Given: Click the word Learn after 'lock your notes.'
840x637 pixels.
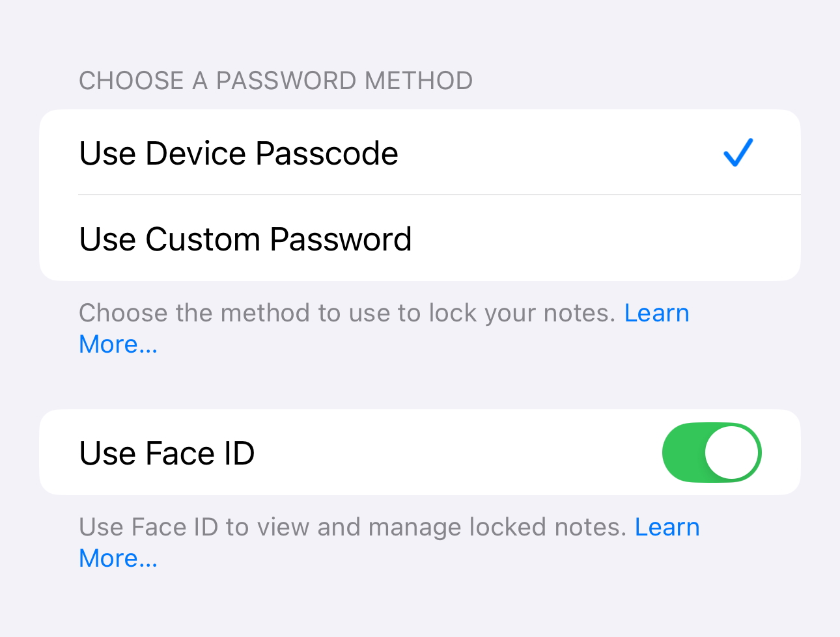Looking at the screenshot, I should [x=656, y=314].
